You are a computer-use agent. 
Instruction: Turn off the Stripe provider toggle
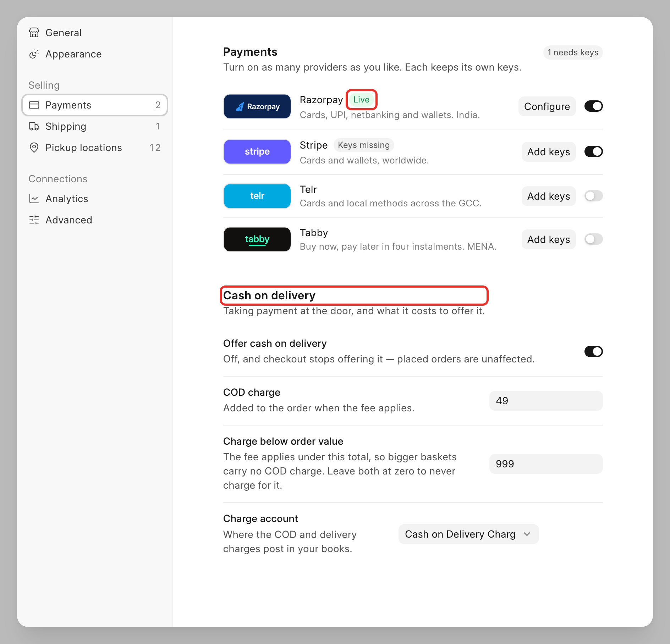click(594, 152)
